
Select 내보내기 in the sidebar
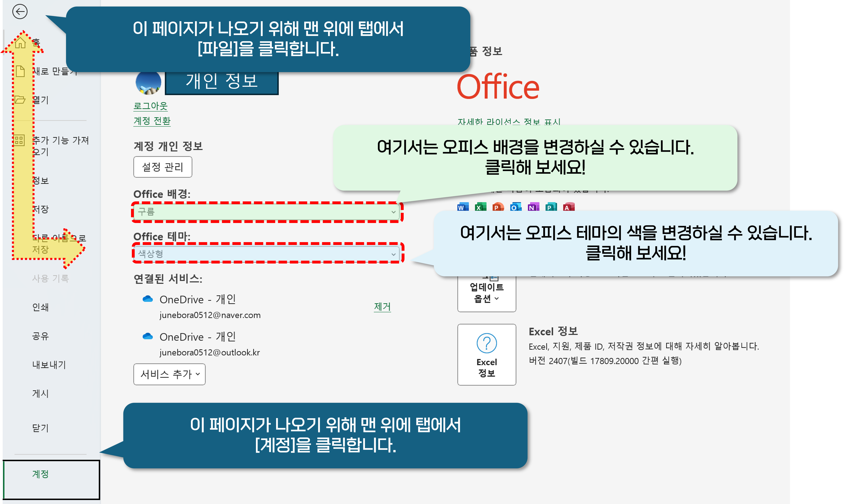pos(49,365)
